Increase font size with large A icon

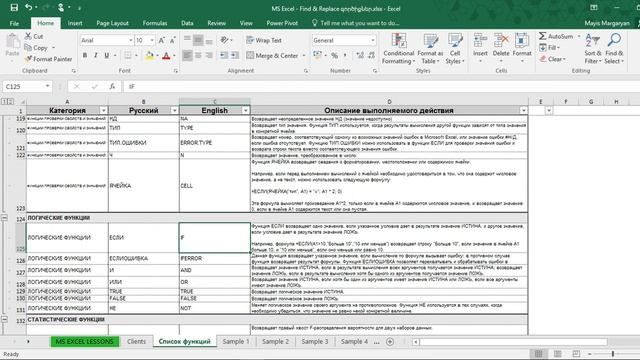point(162,40)
